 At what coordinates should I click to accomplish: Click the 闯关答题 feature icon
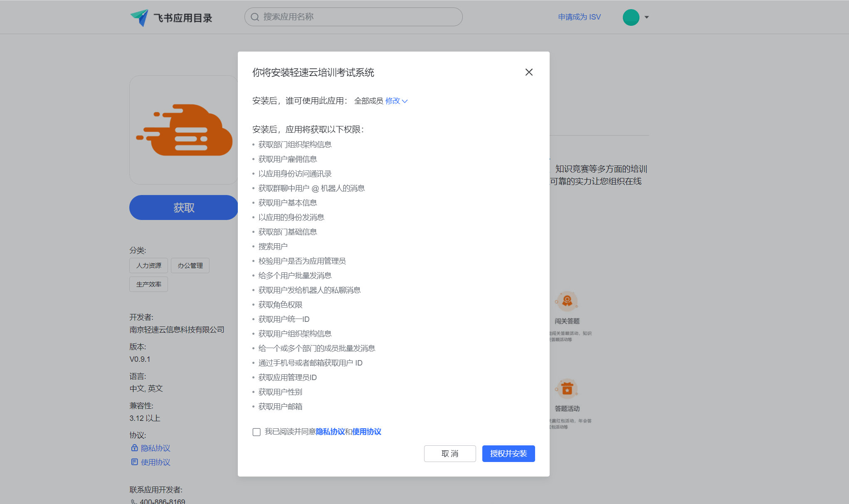pos(567,301)
